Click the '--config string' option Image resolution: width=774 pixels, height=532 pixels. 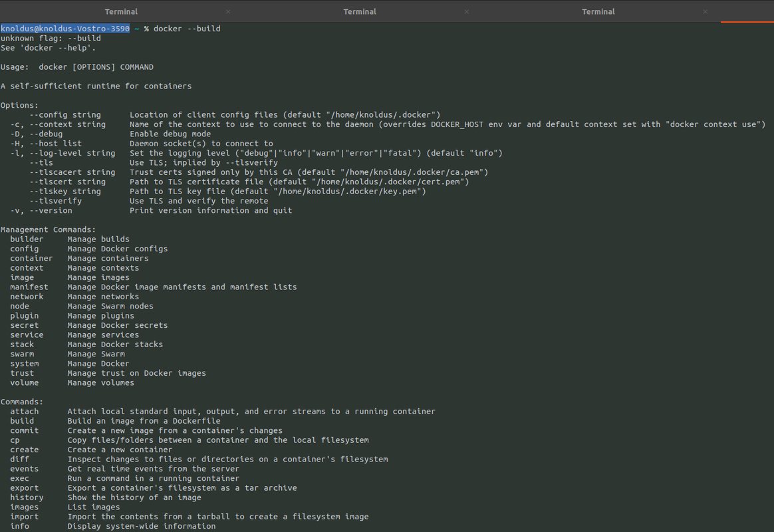tap(65, 114)
